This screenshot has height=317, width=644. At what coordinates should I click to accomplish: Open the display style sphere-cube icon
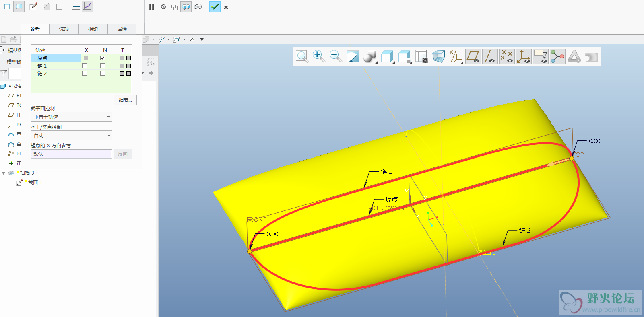coord(370,57)
